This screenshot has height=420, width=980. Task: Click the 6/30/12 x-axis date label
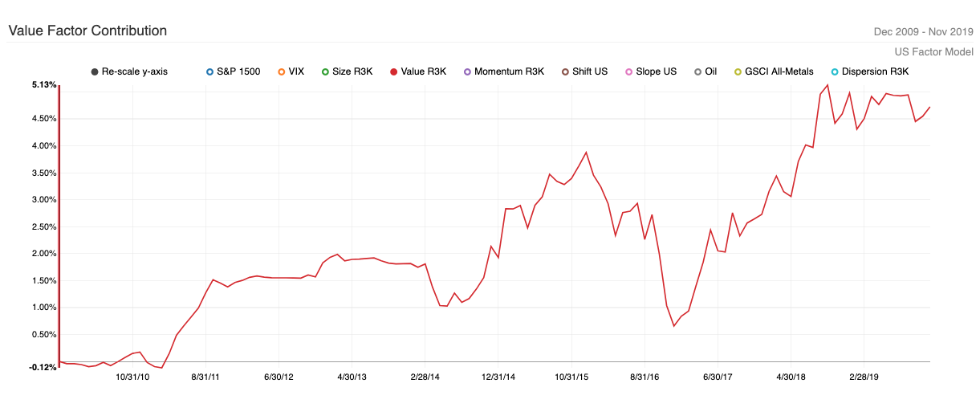click(279, 376)
